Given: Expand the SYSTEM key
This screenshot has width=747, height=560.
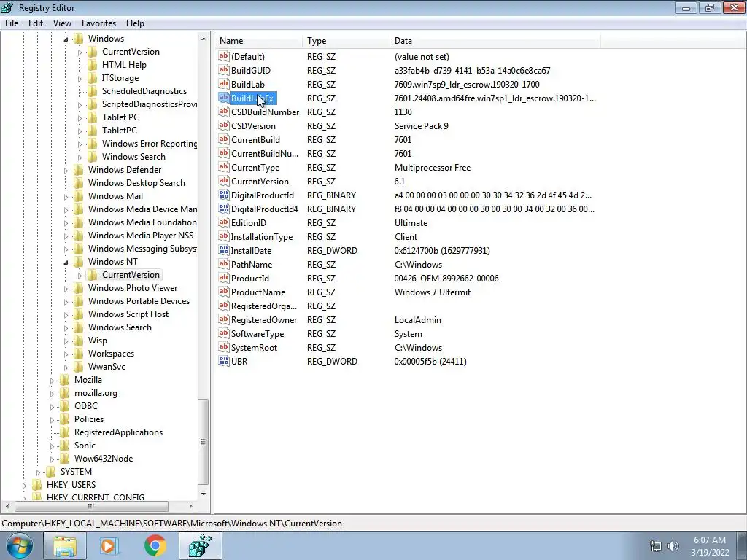Looking at the screenshot, I should [38, 472].
